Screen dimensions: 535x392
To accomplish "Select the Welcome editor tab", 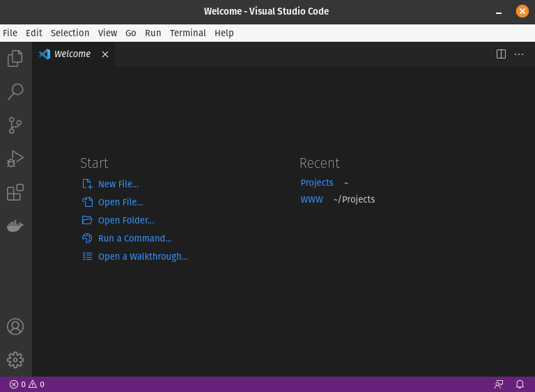I will [x=74, y=54].
